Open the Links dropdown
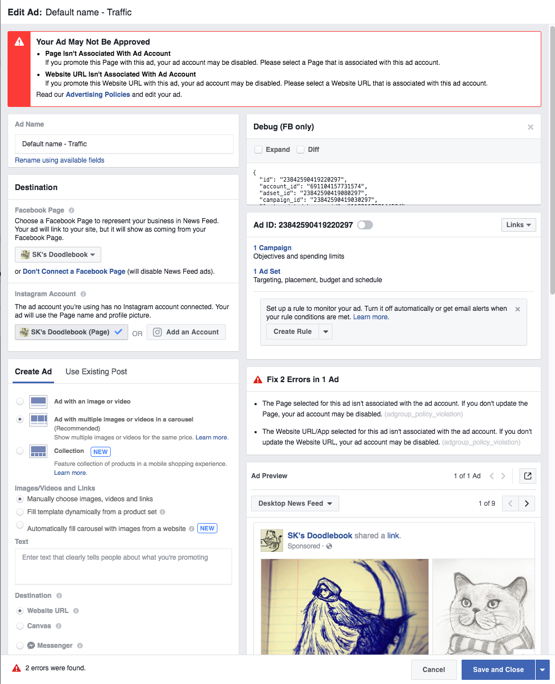Image resolution: width=555 pixels, height=684 pixels. click(x=518, y=225)
